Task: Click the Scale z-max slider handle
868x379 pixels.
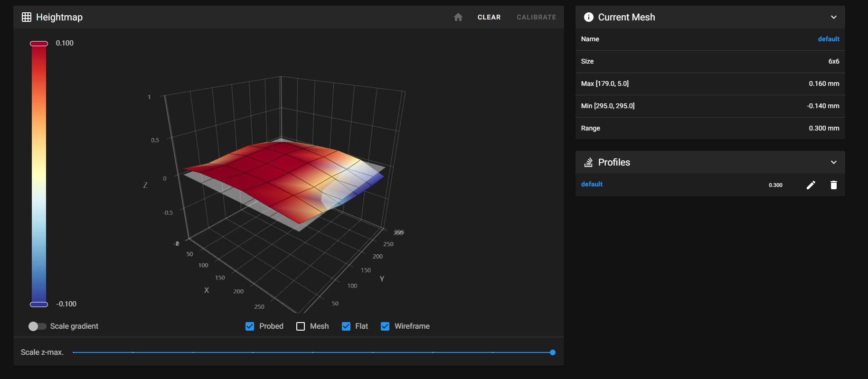Action: 553,352
